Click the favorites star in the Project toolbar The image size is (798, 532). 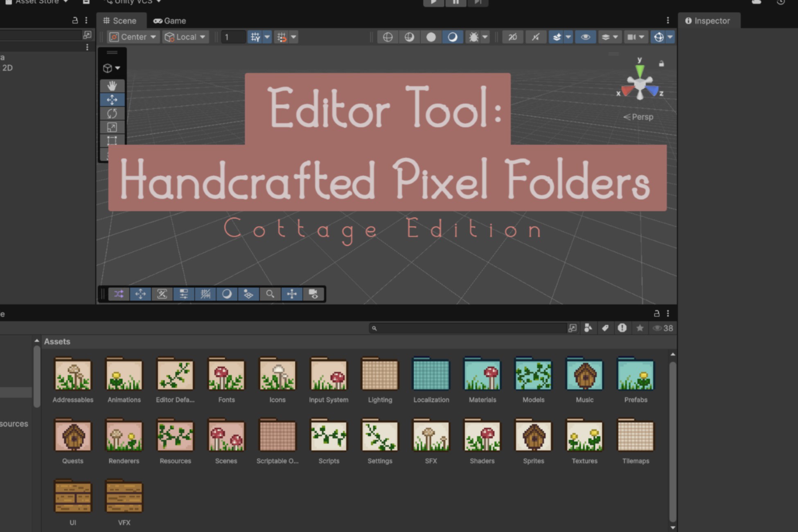click(640, 328)
